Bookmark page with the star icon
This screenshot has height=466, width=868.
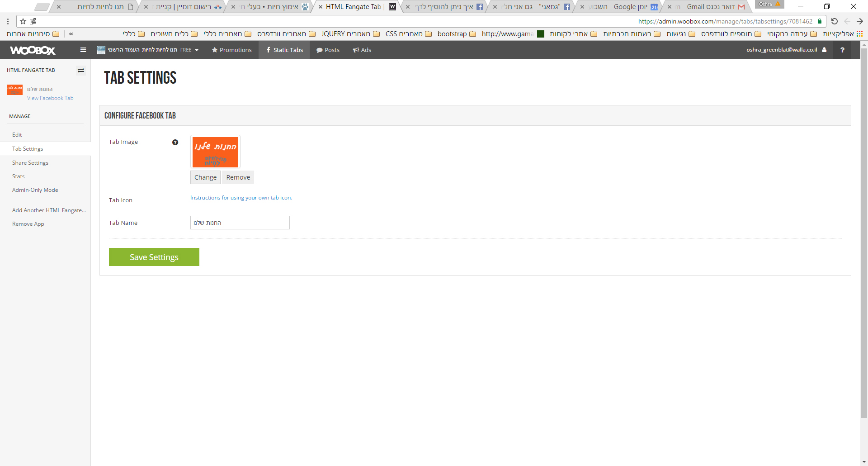[23, 21]
